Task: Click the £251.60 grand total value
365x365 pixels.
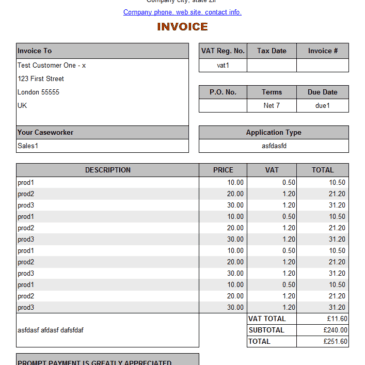Action: 335,341
